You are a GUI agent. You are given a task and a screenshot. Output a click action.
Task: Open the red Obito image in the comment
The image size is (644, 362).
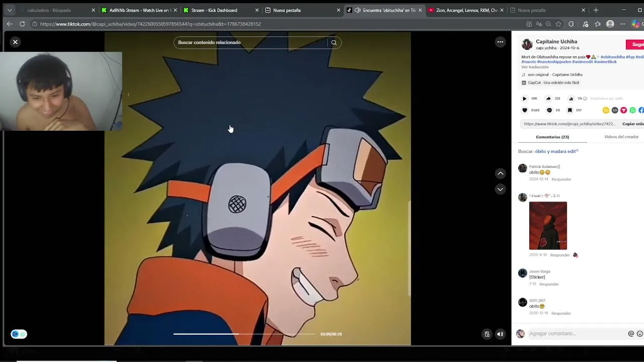click(x=548, y=226)
